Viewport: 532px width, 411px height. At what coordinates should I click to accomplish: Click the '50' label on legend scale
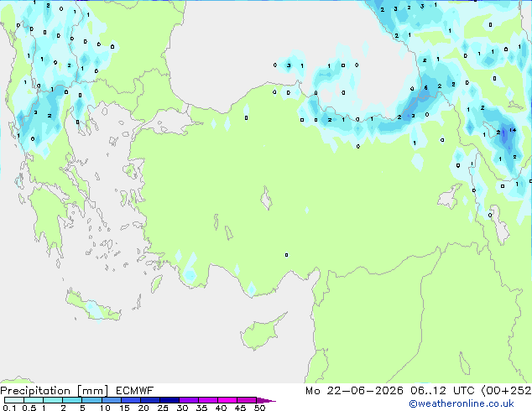(259, 408)
